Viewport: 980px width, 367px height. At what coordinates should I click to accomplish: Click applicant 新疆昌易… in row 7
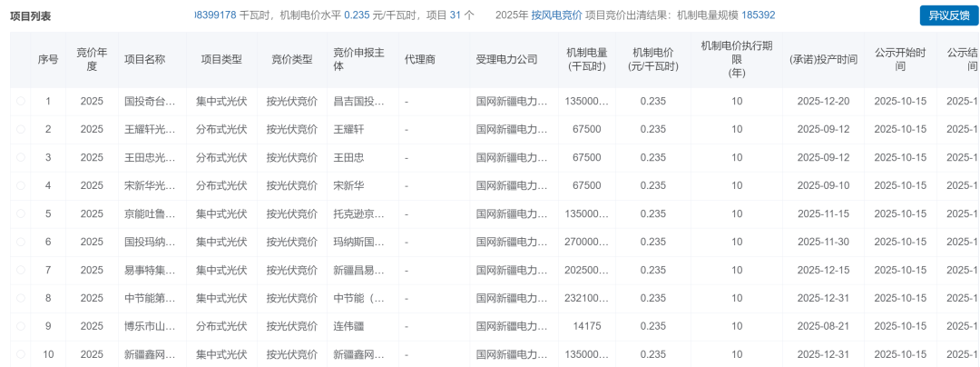pyautogui.click(x=359, y=270)
